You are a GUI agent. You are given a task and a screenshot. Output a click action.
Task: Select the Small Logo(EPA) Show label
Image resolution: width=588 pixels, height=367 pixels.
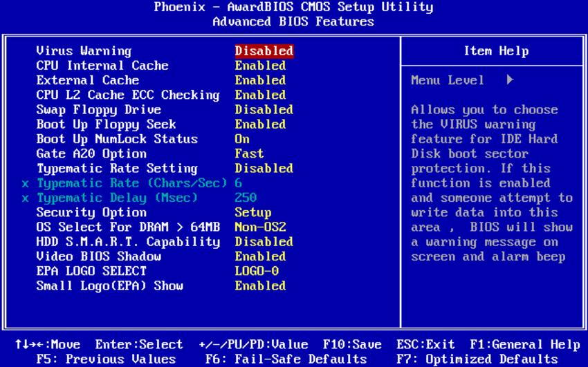pos(109,285)
